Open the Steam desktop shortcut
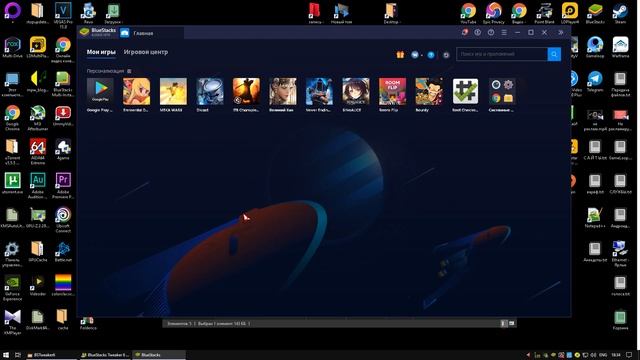The image size is (640, 360). click(x=620, y=13)
